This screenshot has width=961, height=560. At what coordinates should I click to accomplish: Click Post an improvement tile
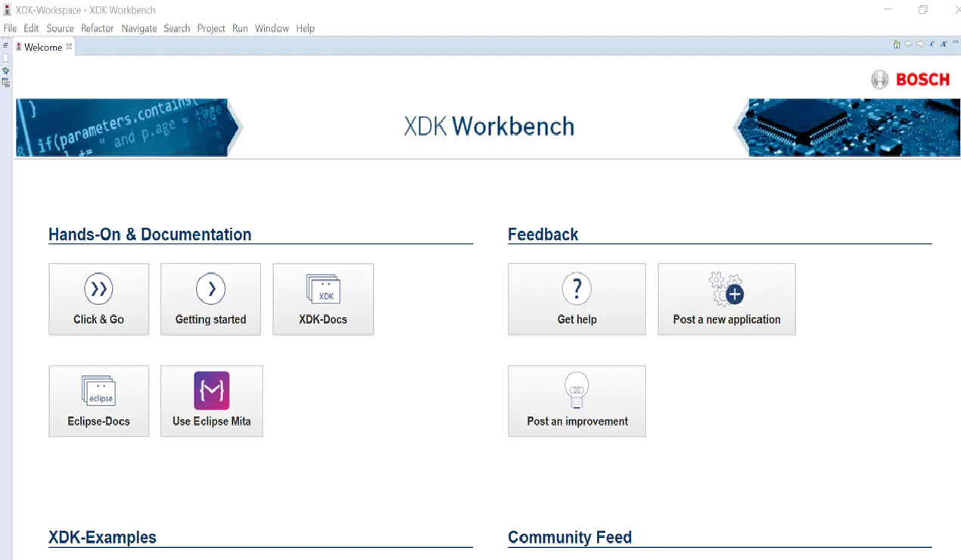[x=577, y=401]
